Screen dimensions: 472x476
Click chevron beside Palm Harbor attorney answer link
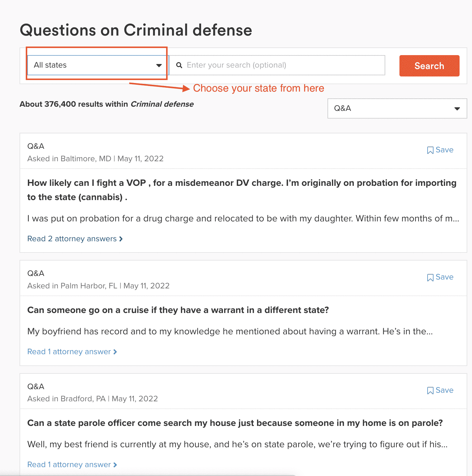coord(115,352)
